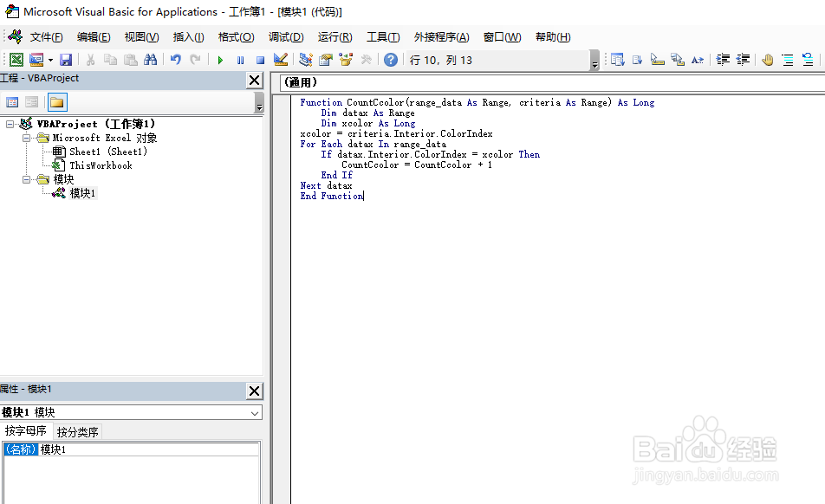Collapse the Microsoft Excel 对象 folder
The width and height of the screenshot is (825, 504).
(x=26, y=138)
